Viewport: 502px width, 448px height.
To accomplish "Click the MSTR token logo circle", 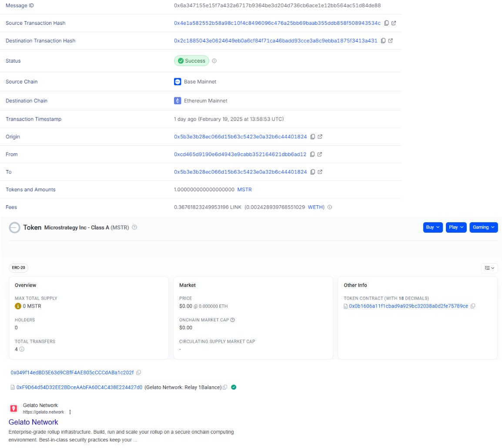I will pos(14,227).
